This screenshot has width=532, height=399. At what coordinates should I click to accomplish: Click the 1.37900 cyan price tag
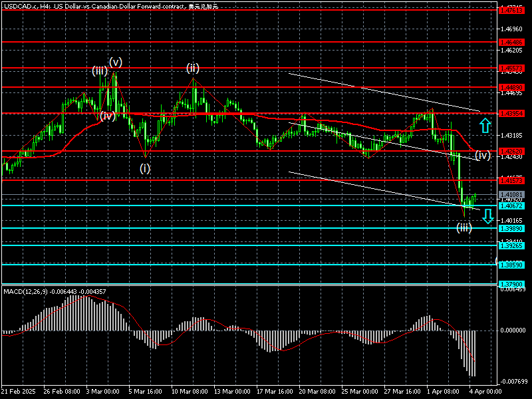[x=511, y=285]
